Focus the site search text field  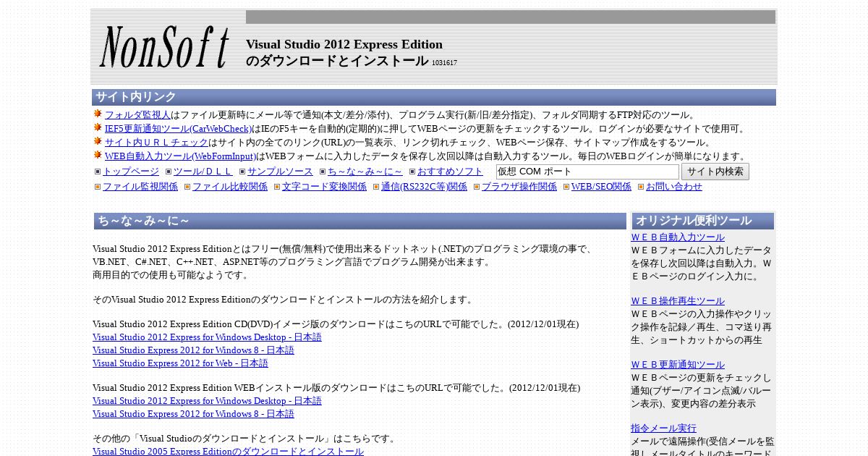point(587,172)
